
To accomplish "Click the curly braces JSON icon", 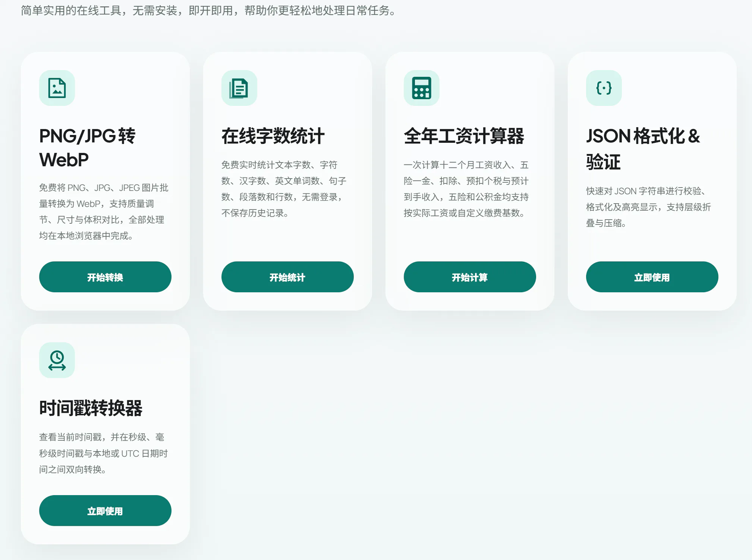I will pos(604,88).
